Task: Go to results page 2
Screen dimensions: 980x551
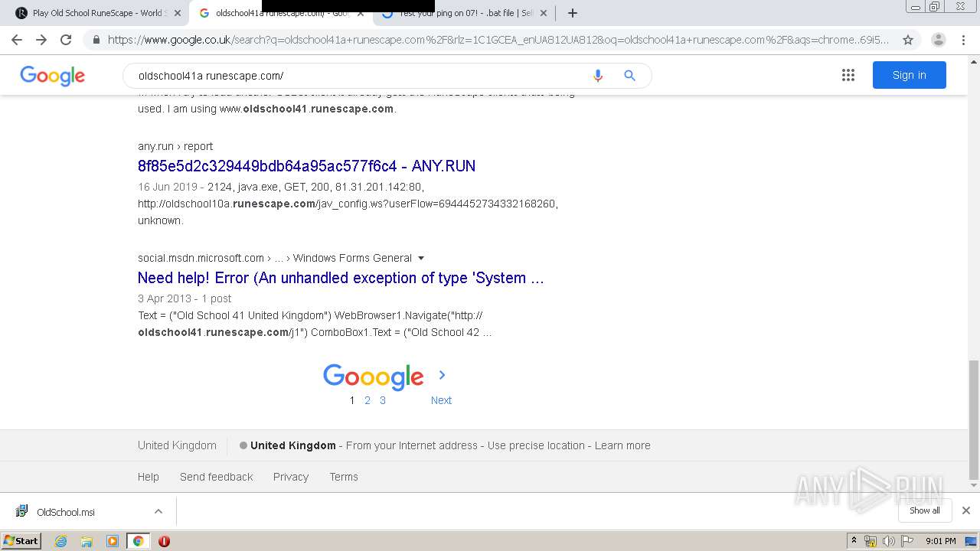Action: pos(367,400)
